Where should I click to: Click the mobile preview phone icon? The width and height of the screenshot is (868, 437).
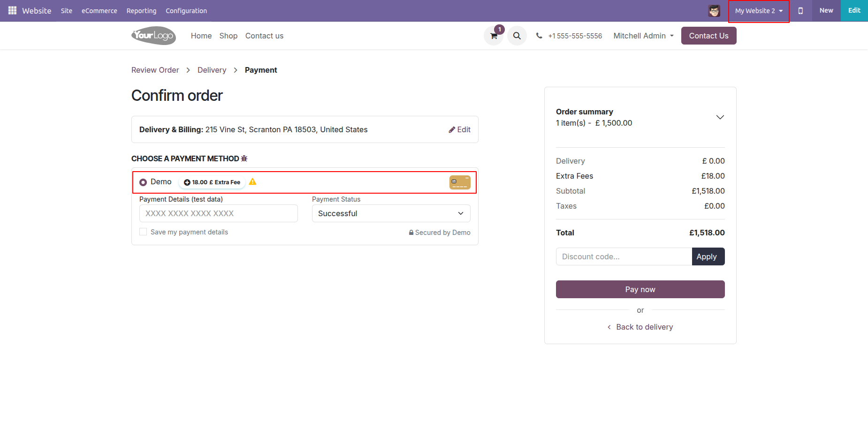800,11
